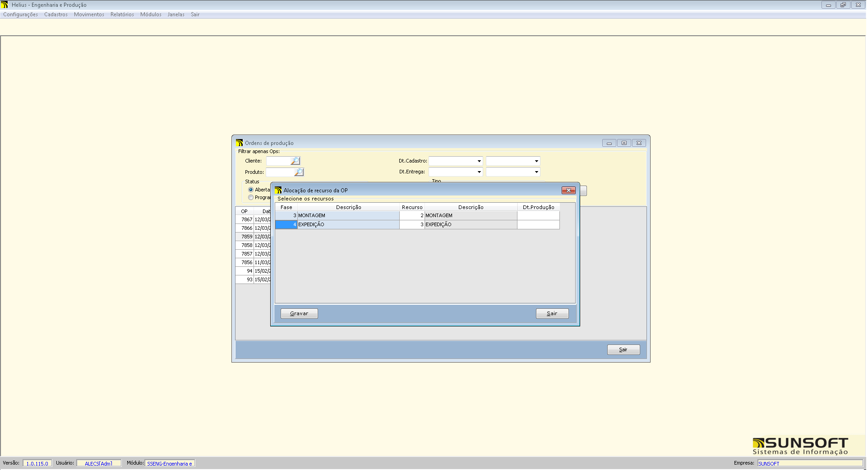Click the Alocação de recurso dialog icon
Viewport: 868px width, 470px height.
278,190
